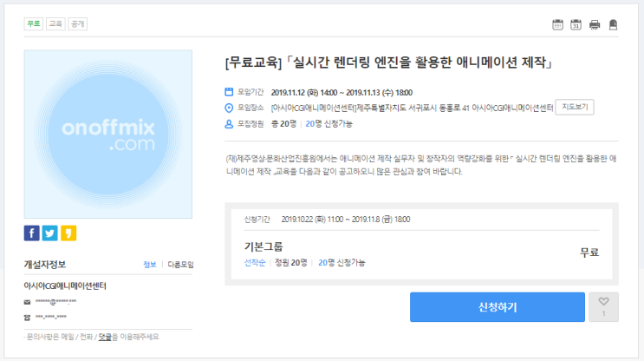This screenshot has height=361, width=644.
Task: Click the envelope email icon
Action: coord(27,302)
